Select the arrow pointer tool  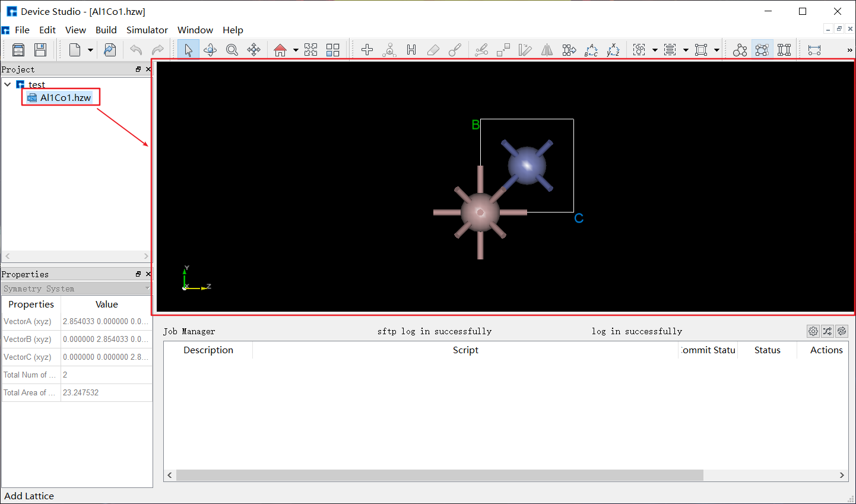pos(188,50)
